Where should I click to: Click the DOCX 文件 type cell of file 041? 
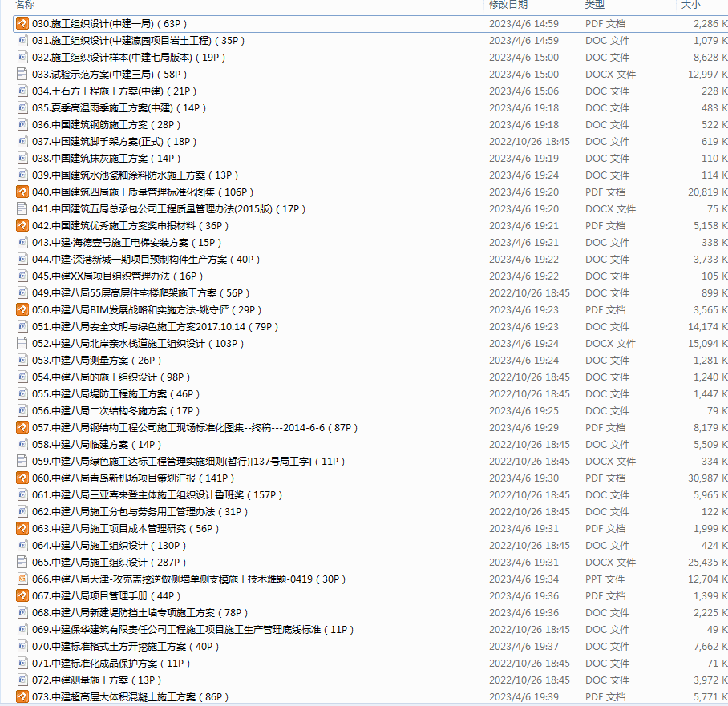pos(610,209)
